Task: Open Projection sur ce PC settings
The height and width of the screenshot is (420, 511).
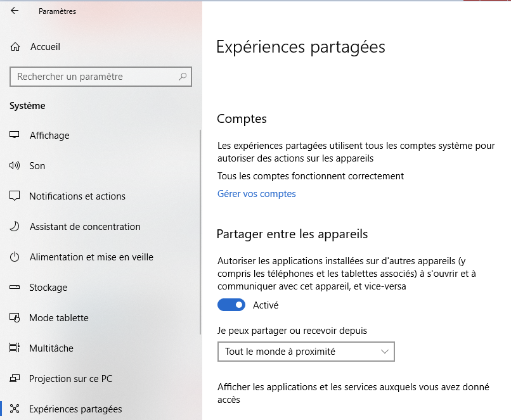Action: coord(70,379)
